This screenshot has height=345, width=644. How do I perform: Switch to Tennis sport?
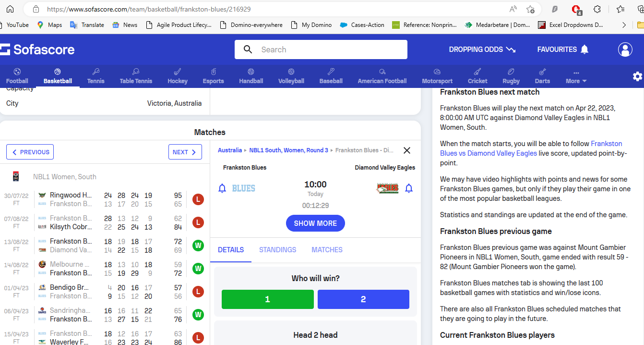[96, 76]
